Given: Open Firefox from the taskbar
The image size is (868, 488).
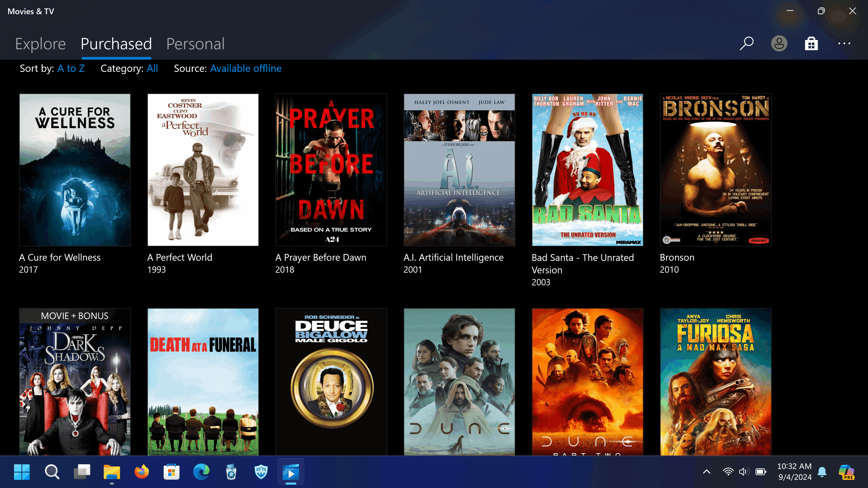Looking at the screenshot, I should pos(142,472).
